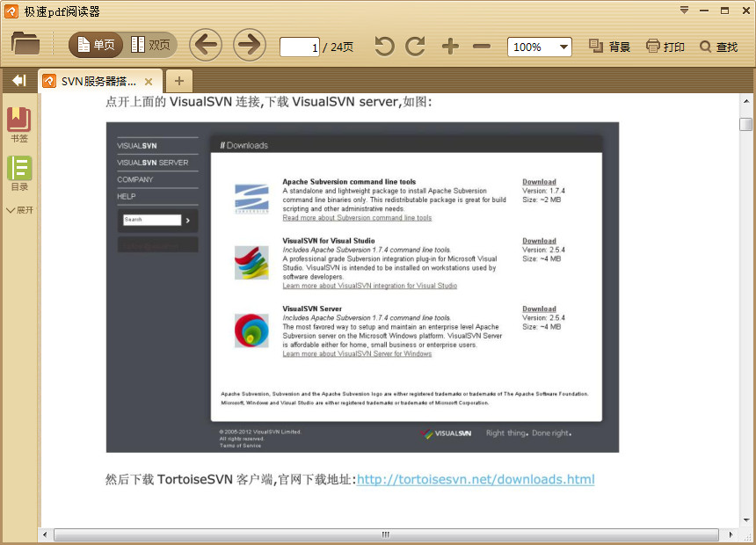Rotate the page clockwise

415,47
